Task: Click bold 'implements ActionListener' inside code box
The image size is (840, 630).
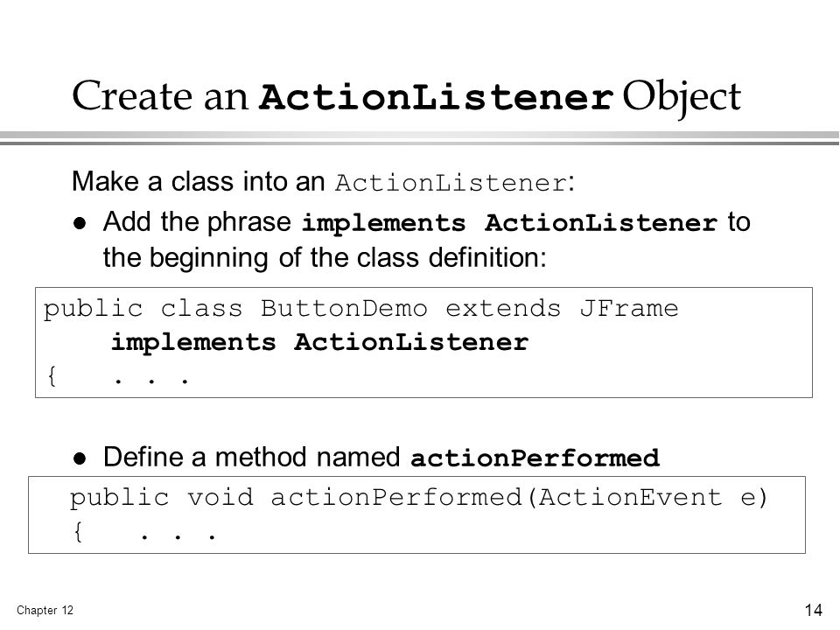Action: 320,342
